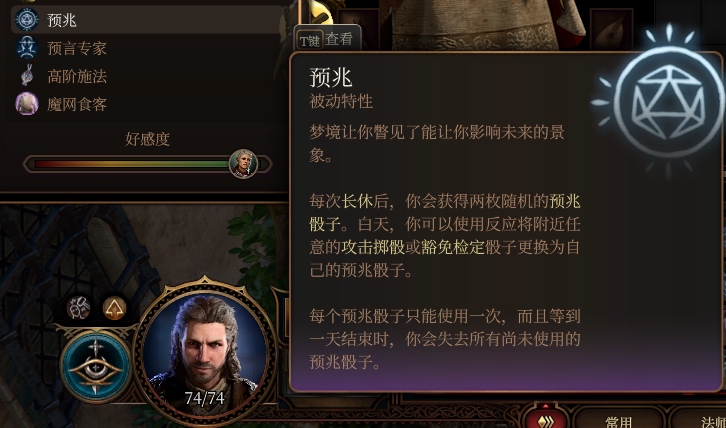This screenshot has height=428, width=726.
Task: Click the large d20 omen icon
Action: (668, 103)
